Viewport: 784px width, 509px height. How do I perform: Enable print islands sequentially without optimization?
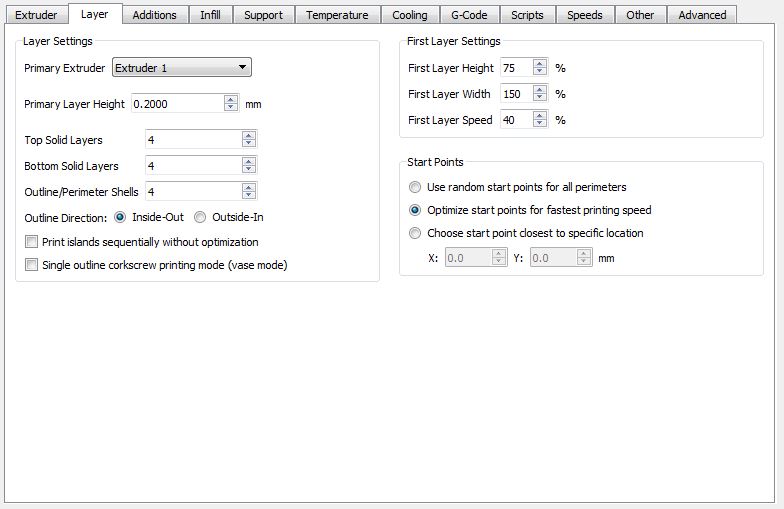click(32, 242)
